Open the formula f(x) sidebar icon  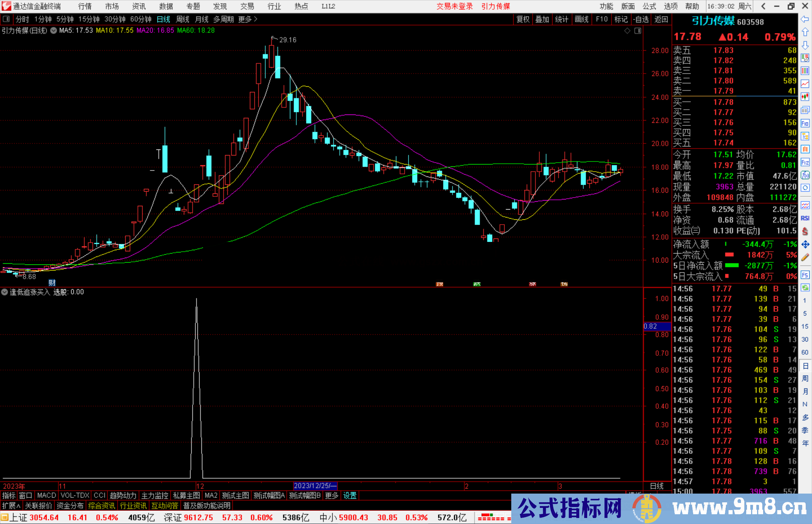[x=805, y=175]
